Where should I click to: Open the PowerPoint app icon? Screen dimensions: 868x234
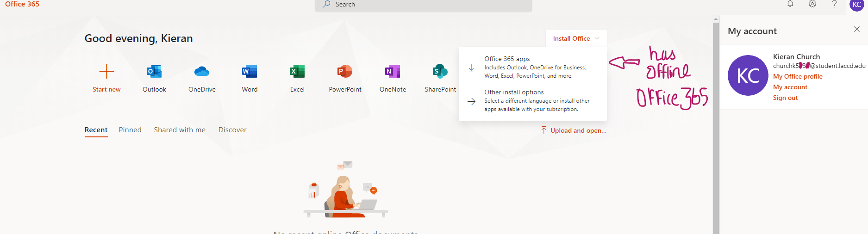pyautogui.click(x=345, y=72)
